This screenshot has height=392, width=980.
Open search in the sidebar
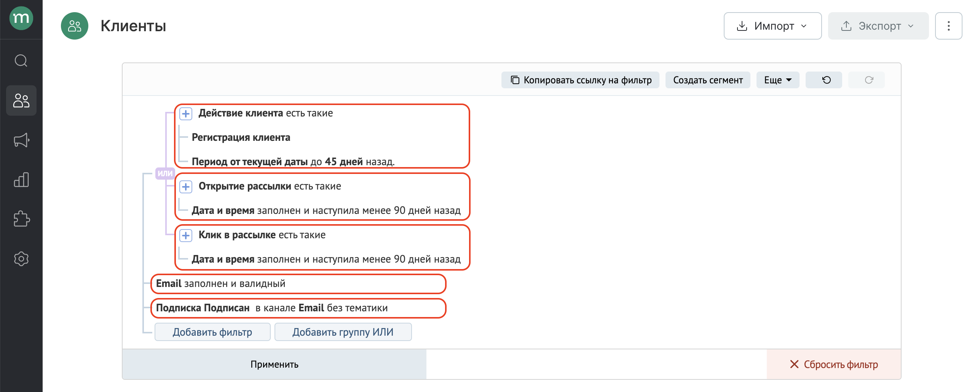[x=21, y=61]
